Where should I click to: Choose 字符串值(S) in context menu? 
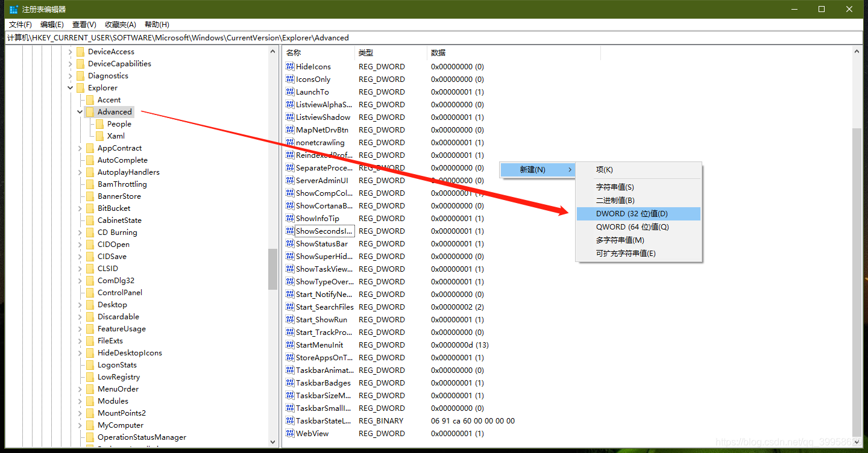pos(639,187)
